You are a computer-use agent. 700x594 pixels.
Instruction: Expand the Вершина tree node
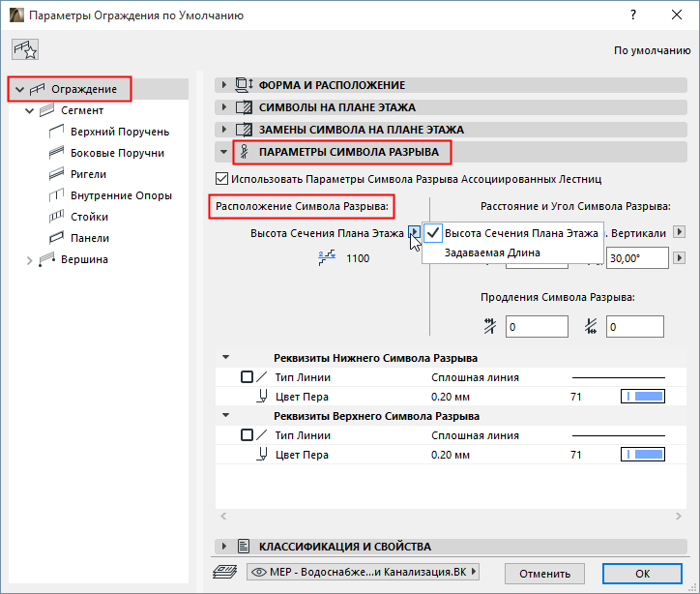pos(29,260)
